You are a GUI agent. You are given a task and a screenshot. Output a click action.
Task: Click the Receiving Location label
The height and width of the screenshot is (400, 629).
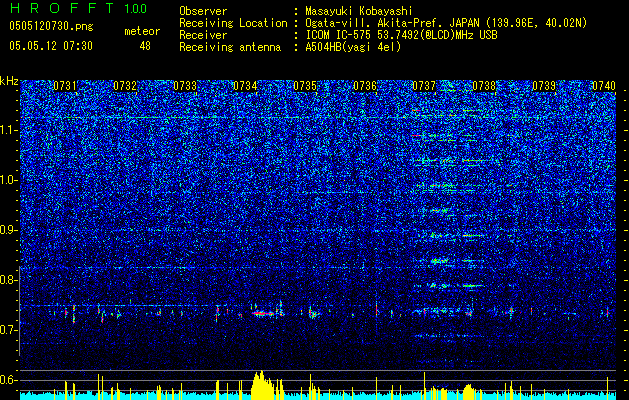(233, 23)
